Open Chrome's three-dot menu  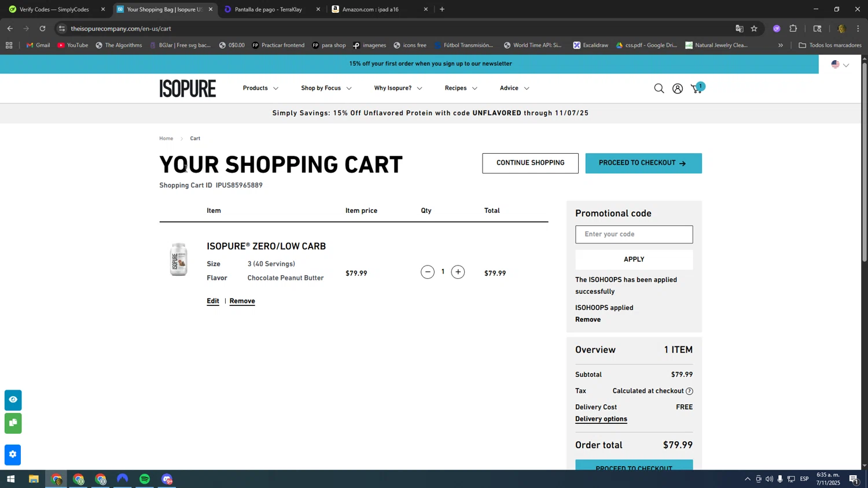(858, 28)
